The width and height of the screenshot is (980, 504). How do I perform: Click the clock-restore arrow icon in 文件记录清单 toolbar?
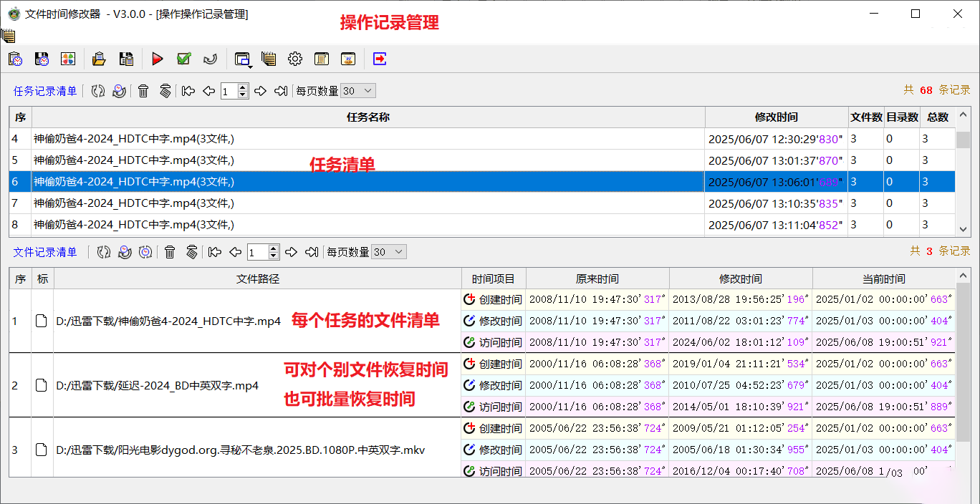tap(125, 252)
